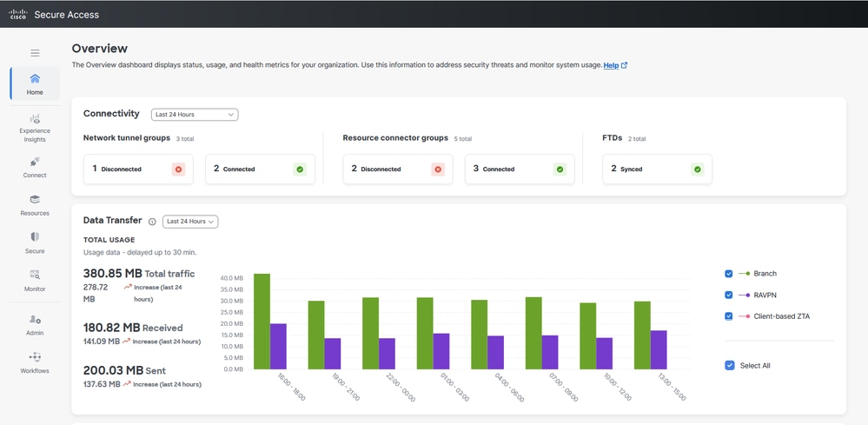
Task: Toggle the Select All checkbox
Action: (x=730, y=365)
